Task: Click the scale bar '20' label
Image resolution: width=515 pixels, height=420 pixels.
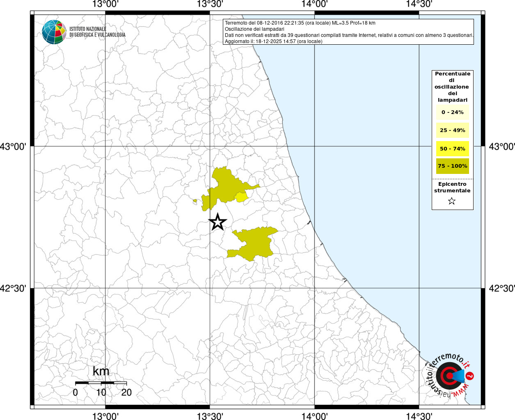Action: click(x=126, y=393)
